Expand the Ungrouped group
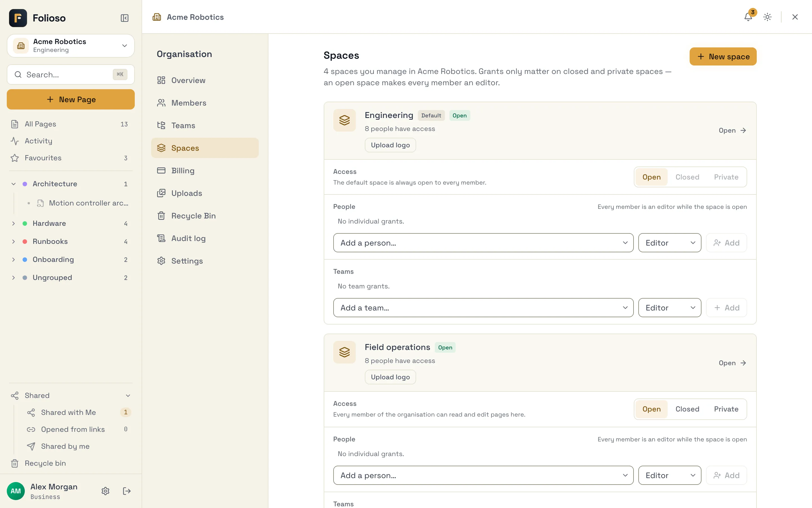The height and width of the screenshot is (508, 812). pos(14,278)
